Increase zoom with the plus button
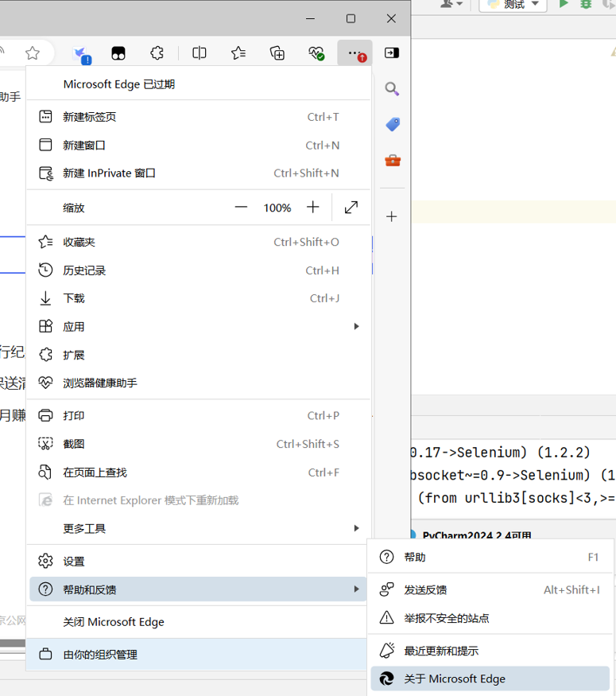The height and width of the screenshot is (696, 616). 312,208
